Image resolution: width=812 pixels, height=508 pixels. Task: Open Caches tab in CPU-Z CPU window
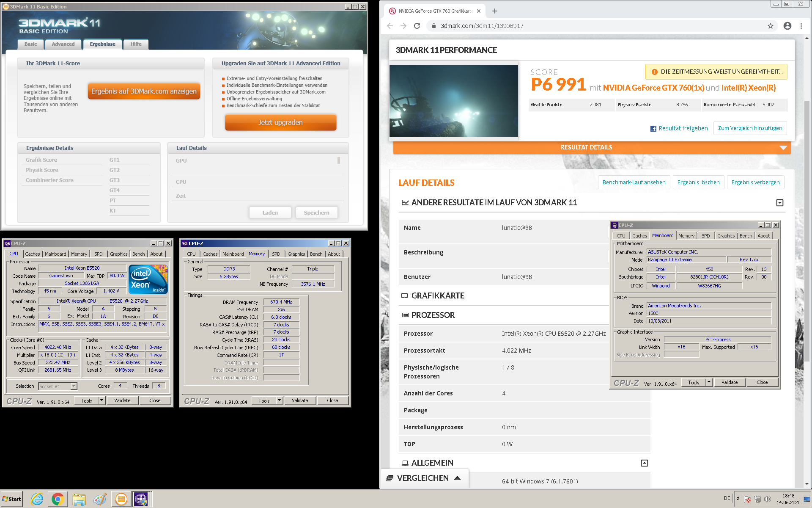pos(32,254)
